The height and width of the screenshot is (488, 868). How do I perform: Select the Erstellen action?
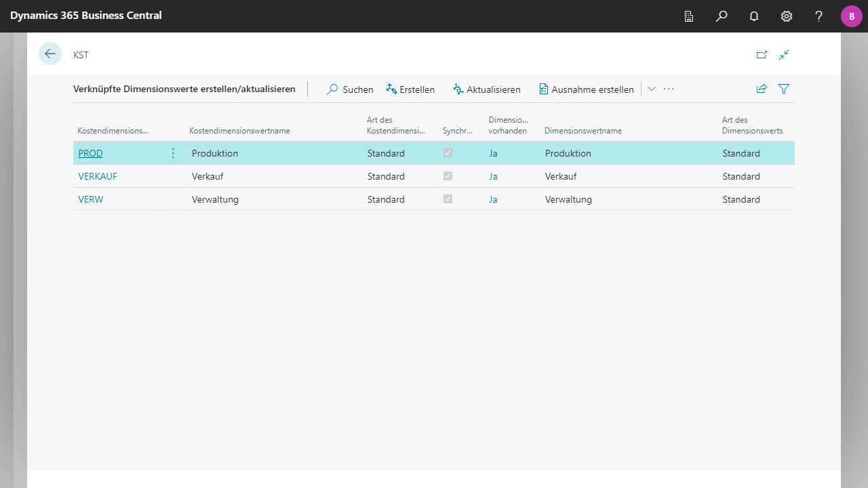coord(410,89)
